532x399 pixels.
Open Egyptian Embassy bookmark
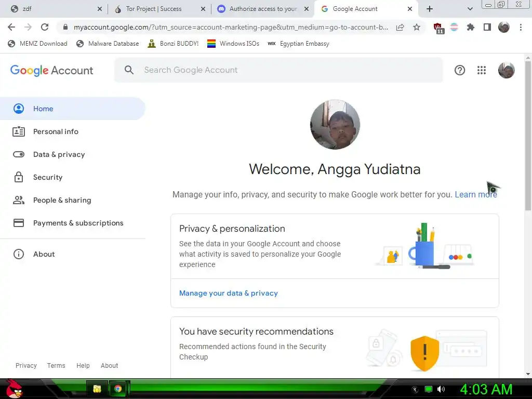298,44
